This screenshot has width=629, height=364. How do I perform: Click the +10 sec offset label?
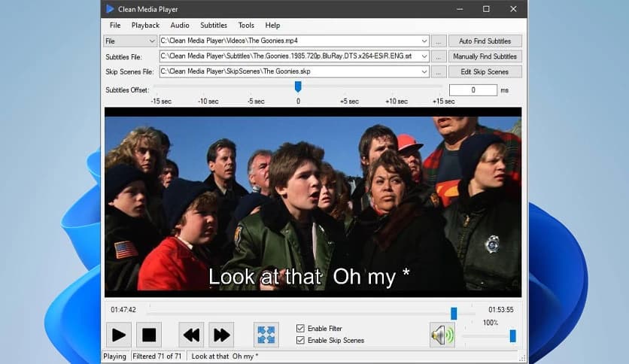[397, 102]
